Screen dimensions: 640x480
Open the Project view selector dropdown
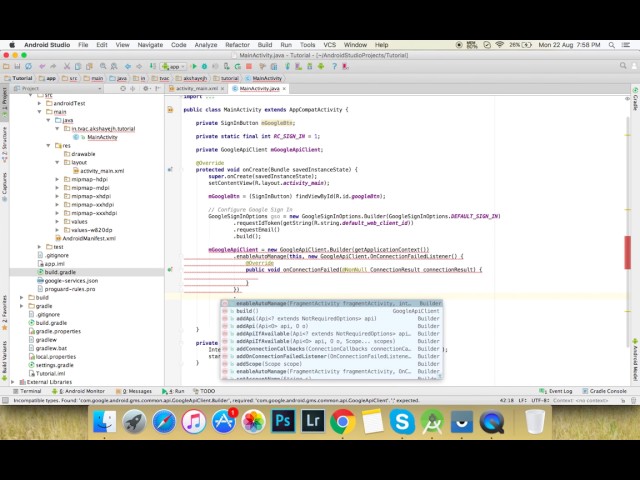click(x=57, y=89)
